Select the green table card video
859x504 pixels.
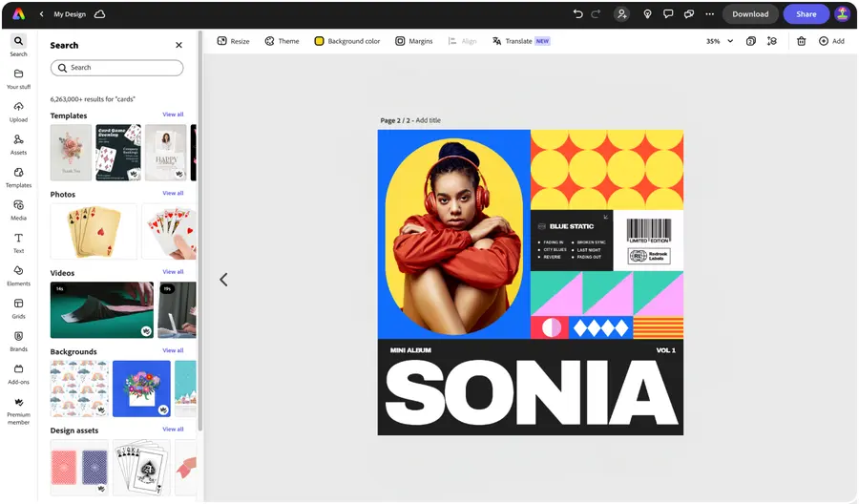pyautogui.click(x=102, y=309)
